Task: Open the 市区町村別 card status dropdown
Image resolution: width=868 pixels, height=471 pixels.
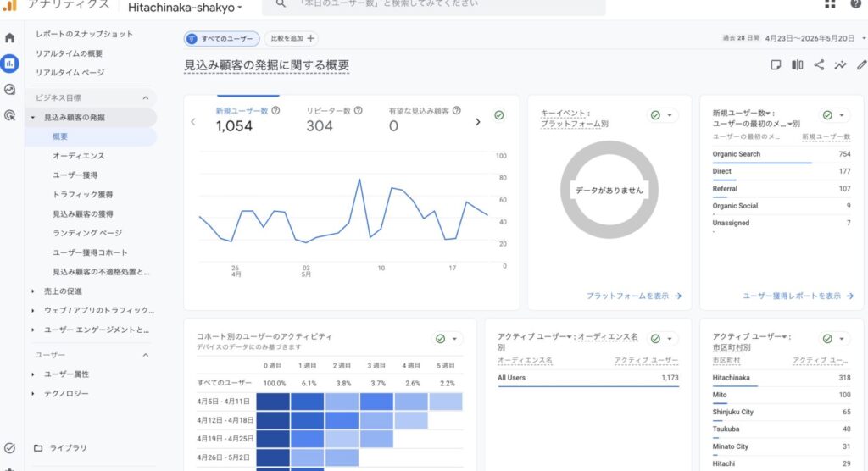Action: [842, 339]
